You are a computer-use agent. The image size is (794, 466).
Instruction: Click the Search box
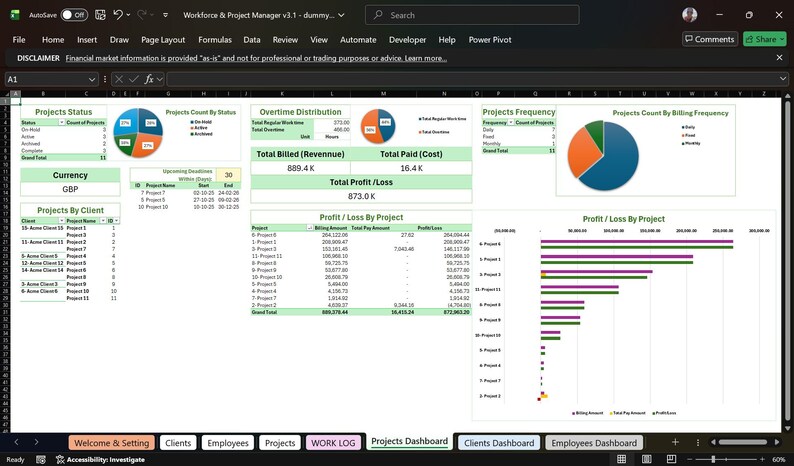coord(472,15)
